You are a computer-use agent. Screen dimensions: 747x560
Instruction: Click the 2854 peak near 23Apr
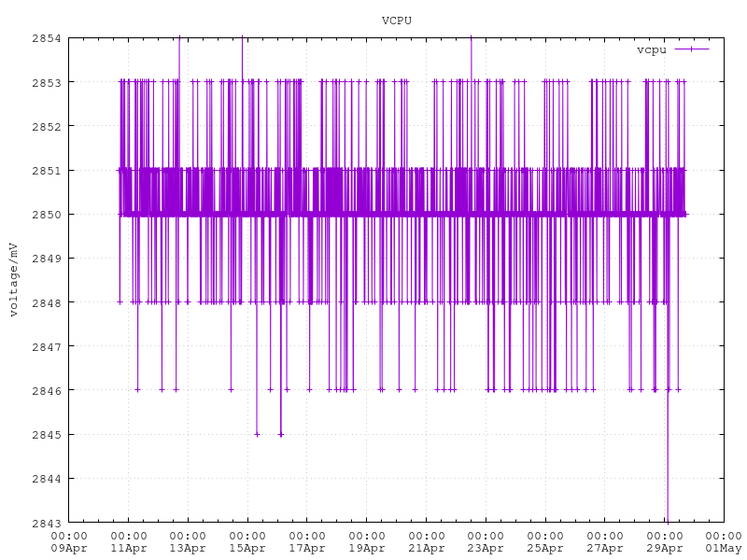click(471, 38)
